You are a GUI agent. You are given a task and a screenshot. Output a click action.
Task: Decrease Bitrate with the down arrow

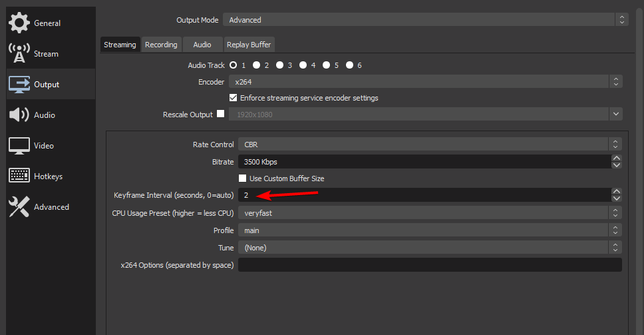pyautogui.click(x=617, y=165)
